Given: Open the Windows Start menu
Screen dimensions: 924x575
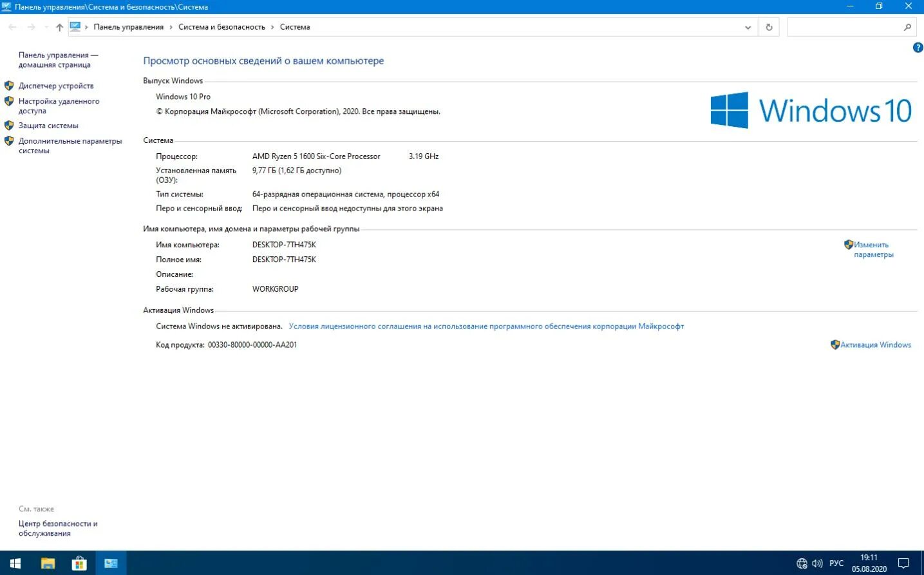Looking at the screenshot, I should coord(15,563).
